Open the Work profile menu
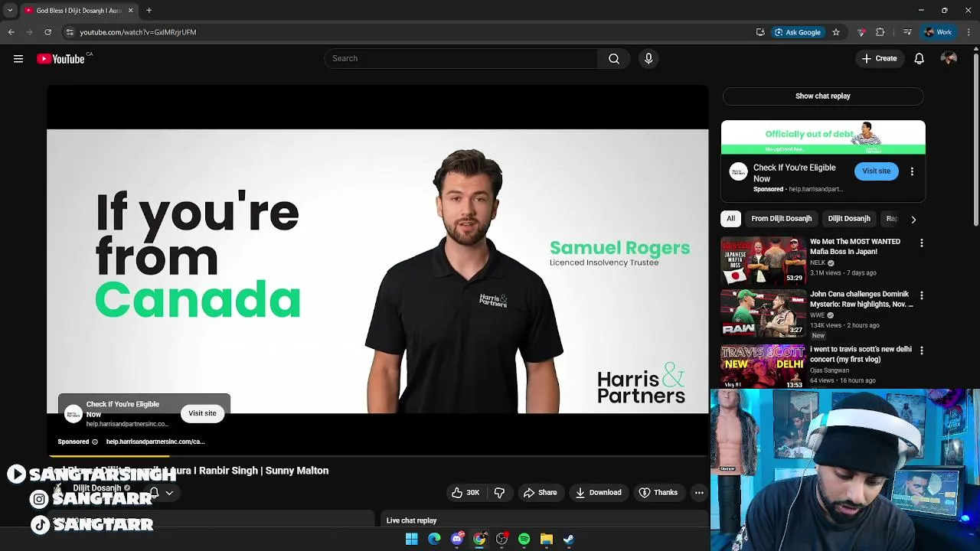 [x=938, y=32]
